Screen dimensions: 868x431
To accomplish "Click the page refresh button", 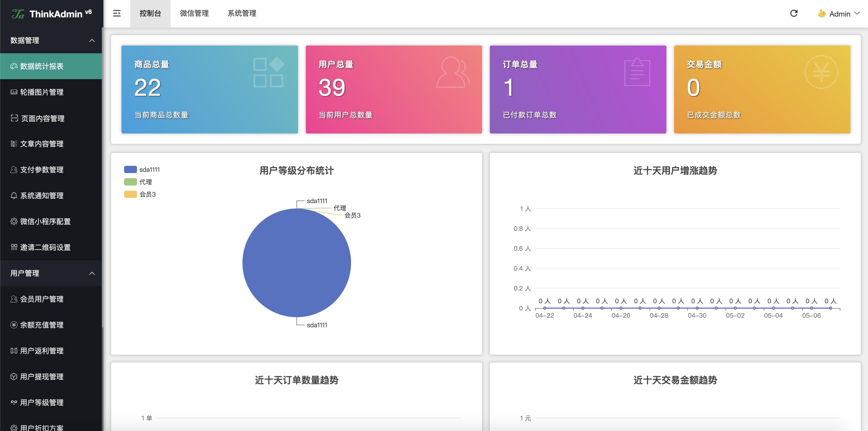I will (x=794, y=13).
